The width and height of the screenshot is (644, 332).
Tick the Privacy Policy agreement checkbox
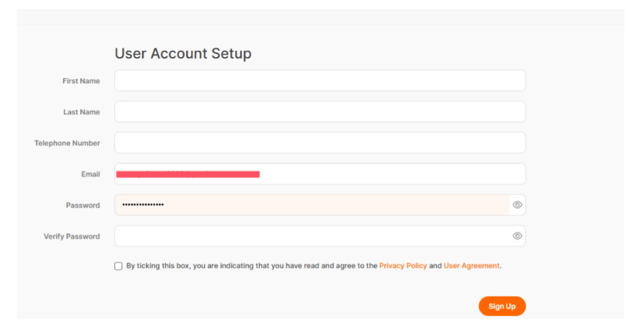(119, 266)
